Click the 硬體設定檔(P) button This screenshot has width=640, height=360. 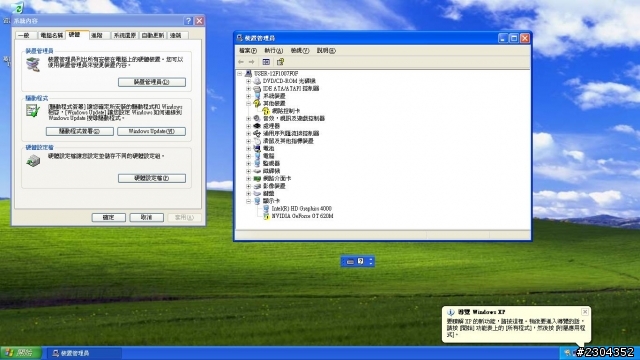152,178
